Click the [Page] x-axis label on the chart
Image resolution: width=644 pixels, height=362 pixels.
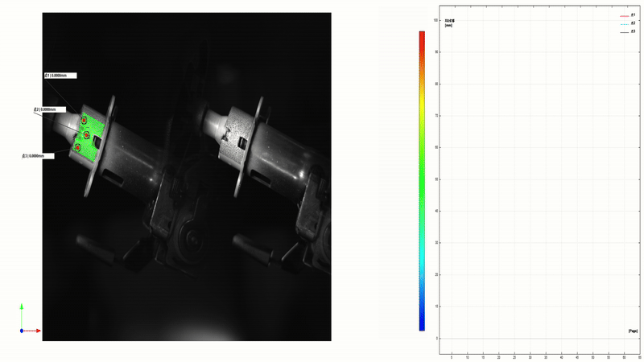click(633, 331)
